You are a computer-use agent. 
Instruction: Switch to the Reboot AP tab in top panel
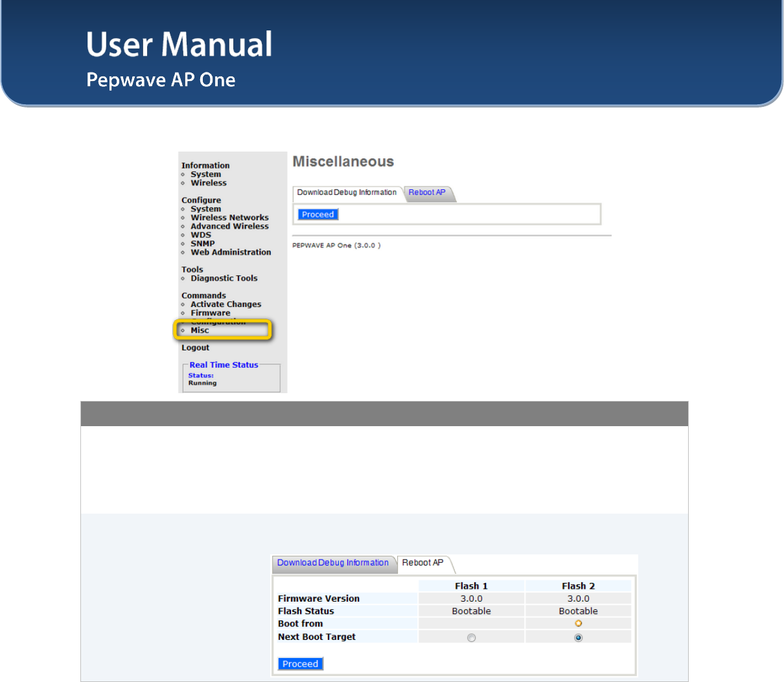(x=427, y=192)
